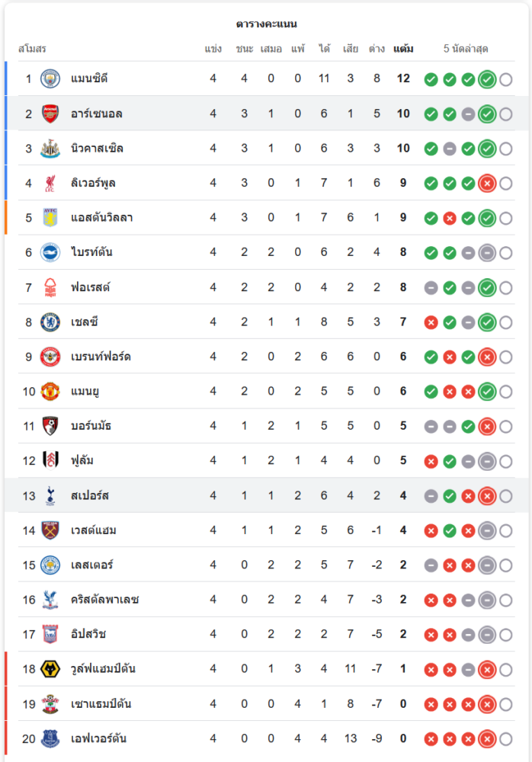Click the Wolverhampton wolf crest icon
Viewport: 532px width, 762px height.
[x=50, y=669]
